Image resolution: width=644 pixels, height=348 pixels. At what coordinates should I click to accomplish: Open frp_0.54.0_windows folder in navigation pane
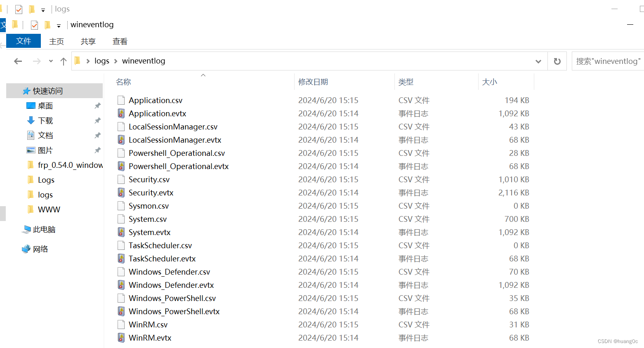pos(70,165)
